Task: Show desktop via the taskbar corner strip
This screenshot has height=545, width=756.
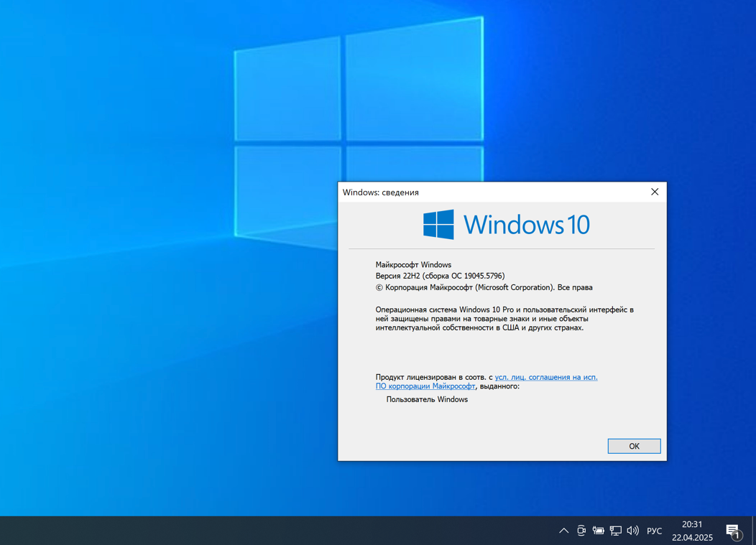Action: [x=754, y=530]
